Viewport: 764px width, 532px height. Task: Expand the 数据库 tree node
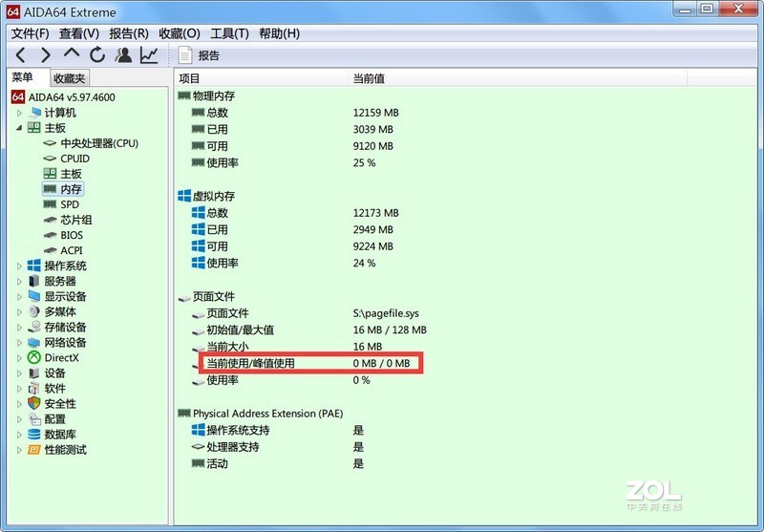19,435
